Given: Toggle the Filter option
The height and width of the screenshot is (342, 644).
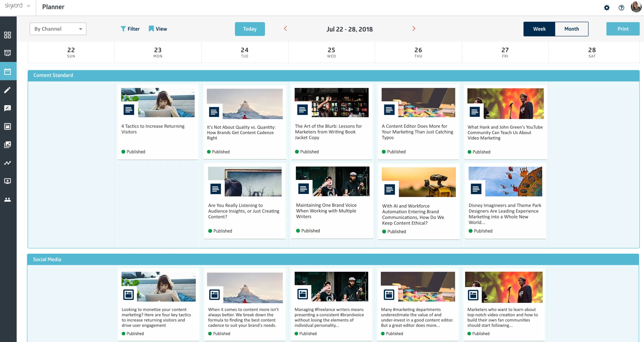Looking at the screenshot, I should (130, 29).
